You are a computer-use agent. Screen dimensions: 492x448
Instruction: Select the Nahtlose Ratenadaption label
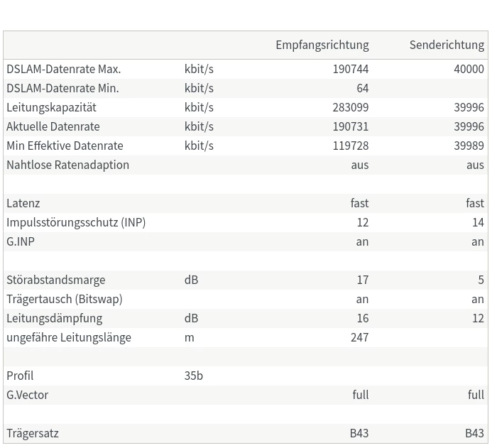click(x=67, y=165)
